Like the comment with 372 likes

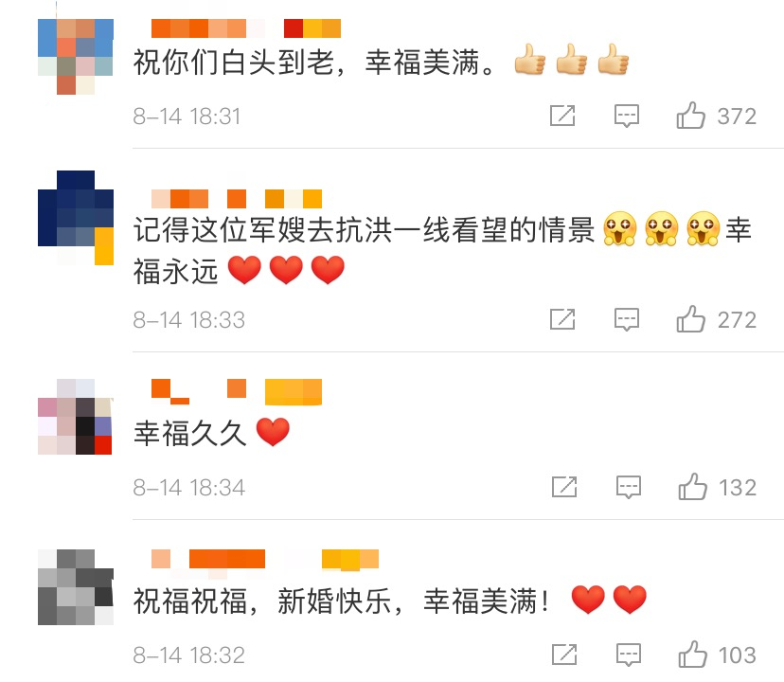tap(690, 116)
